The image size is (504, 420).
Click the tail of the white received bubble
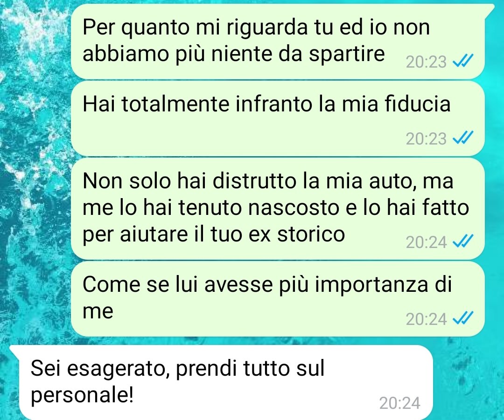pos(15,350)
